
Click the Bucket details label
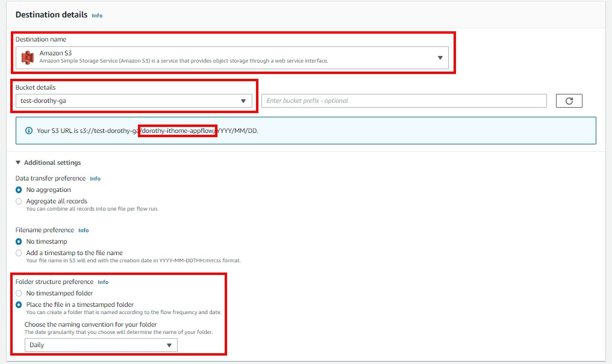point(36,87)
